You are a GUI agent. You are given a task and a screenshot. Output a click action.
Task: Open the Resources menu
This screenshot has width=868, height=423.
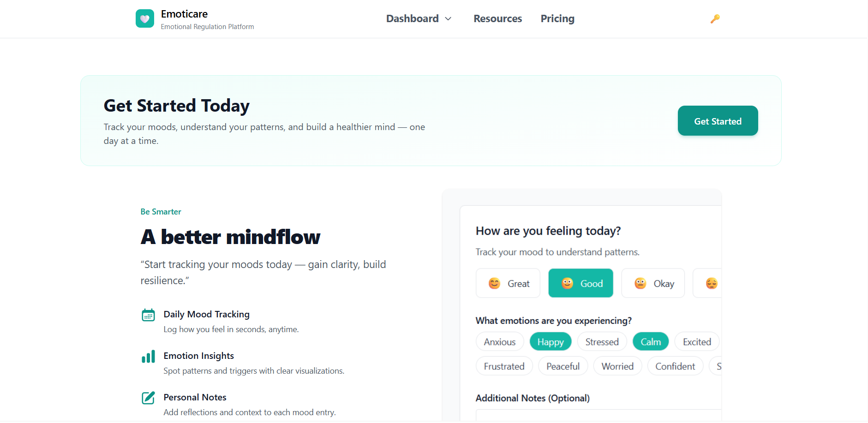pyautogui.click(x=497, y=18)
